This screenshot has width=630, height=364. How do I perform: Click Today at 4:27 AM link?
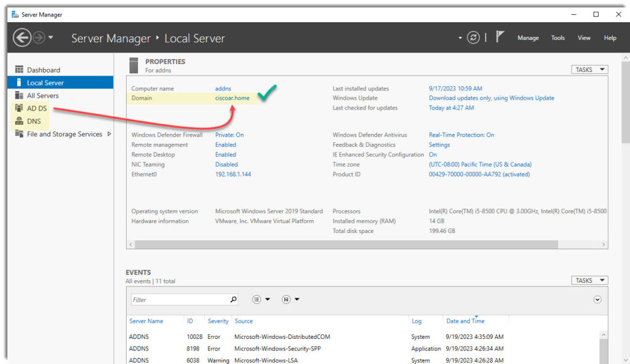pos(451,108)
